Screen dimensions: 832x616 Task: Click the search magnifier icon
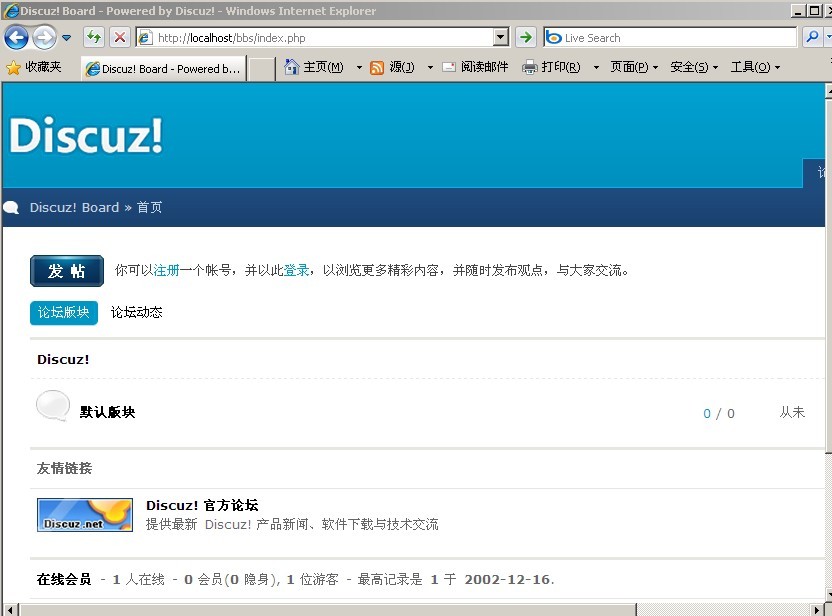pos(812,37)
